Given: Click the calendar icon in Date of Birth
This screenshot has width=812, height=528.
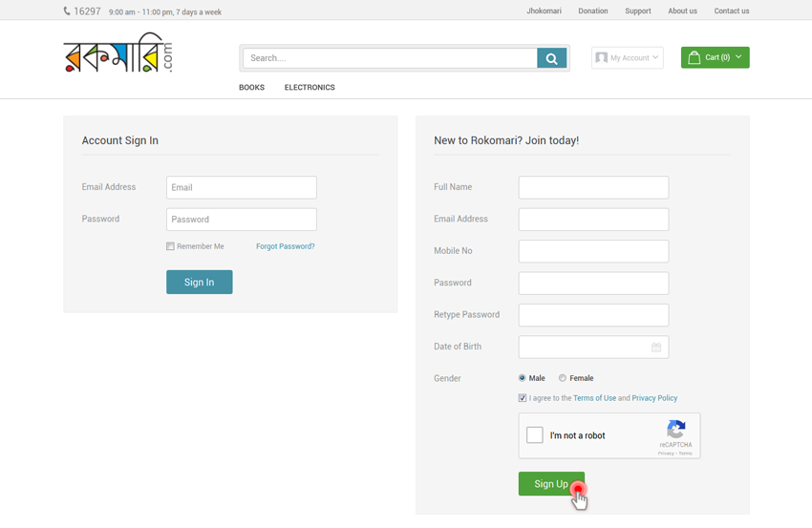Looking at the screenshot, I should pos(656,348).
